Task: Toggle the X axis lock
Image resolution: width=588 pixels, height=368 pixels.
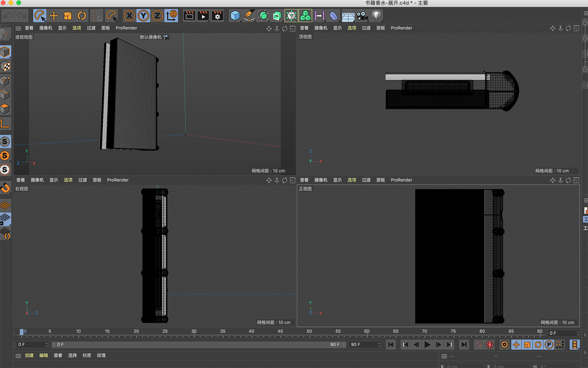Action: point(129,16)
